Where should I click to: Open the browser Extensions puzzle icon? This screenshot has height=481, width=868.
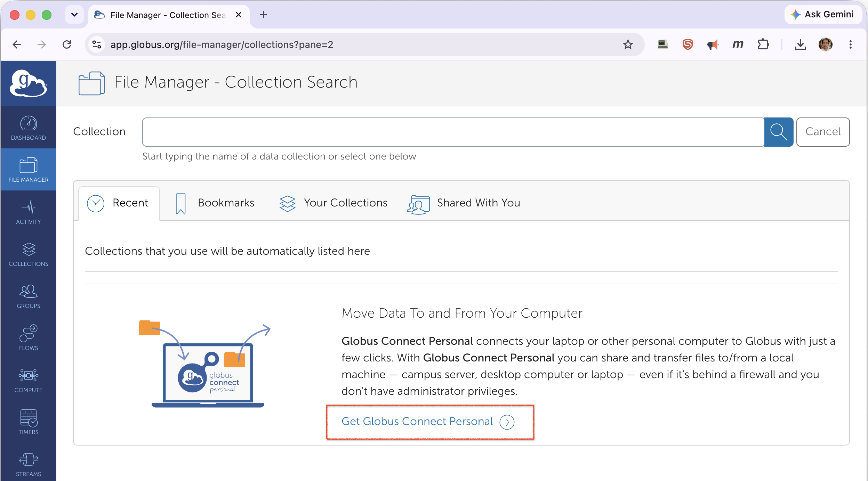[763, 44]
